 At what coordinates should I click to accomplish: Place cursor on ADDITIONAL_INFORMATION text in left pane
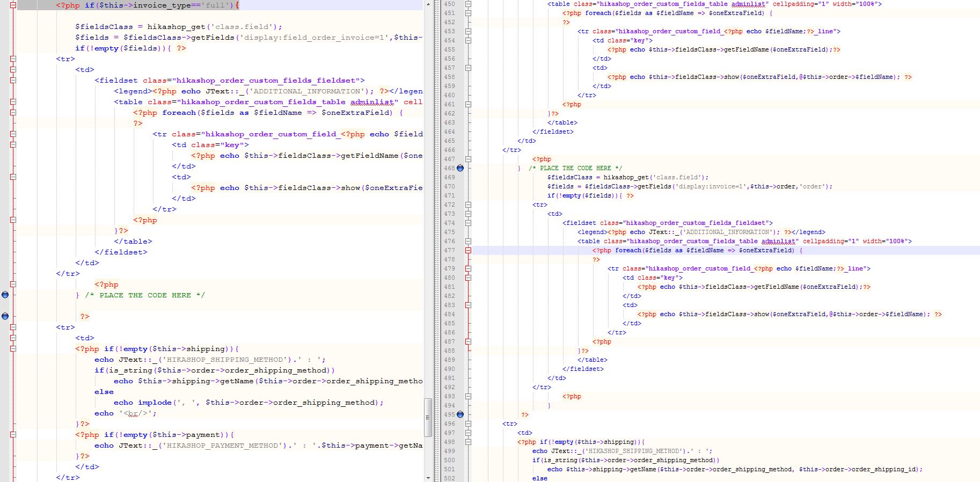tap(306, 91)
